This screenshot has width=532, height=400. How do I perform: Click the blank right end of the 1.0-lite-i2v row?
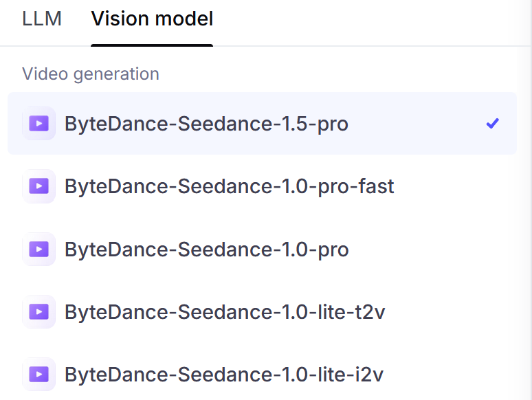pos(467,375)
